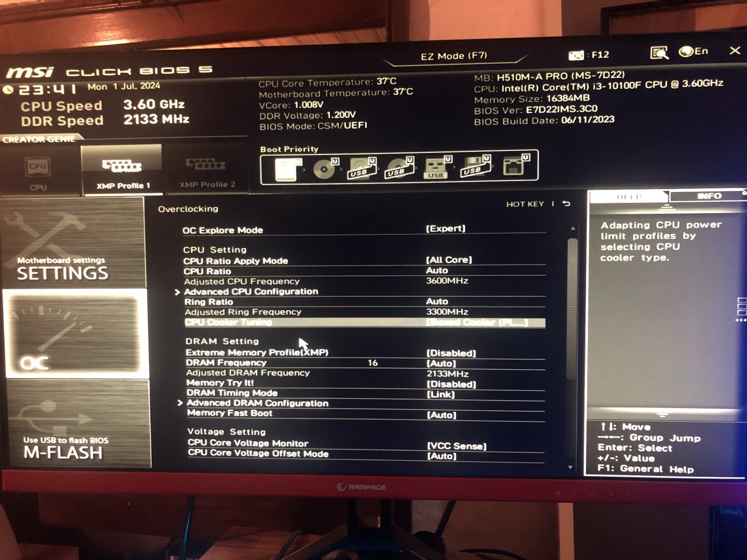Click the system clock showing 23:41
The height and width of the screenshot is (560, 747).
point(48,90)
